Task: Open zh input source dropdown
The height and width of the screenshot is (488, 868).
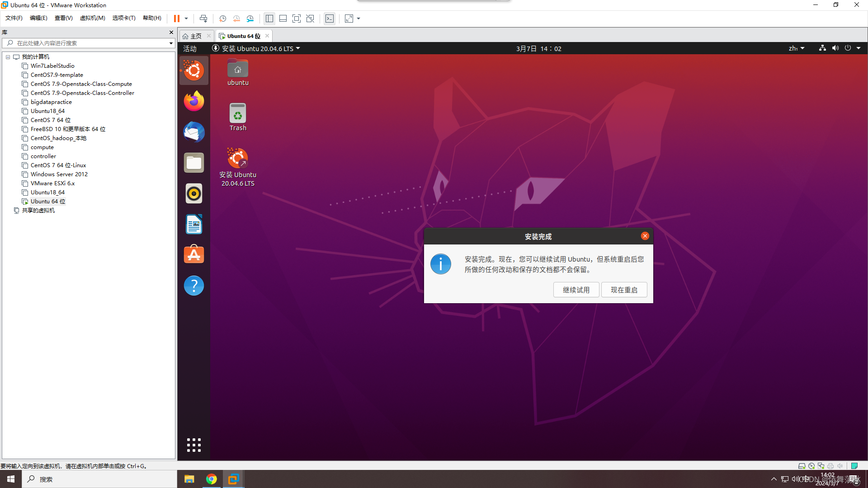Action: (x=797, y=48)
